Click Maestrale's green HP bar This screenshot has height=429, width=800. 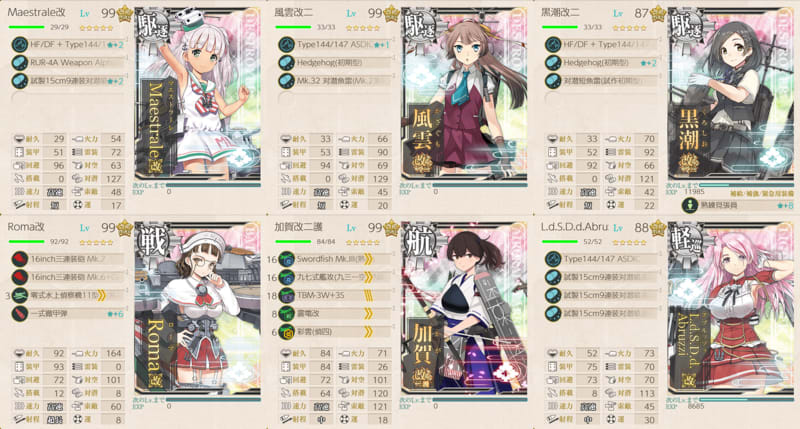pyautogui.click(x=27, y=27)
